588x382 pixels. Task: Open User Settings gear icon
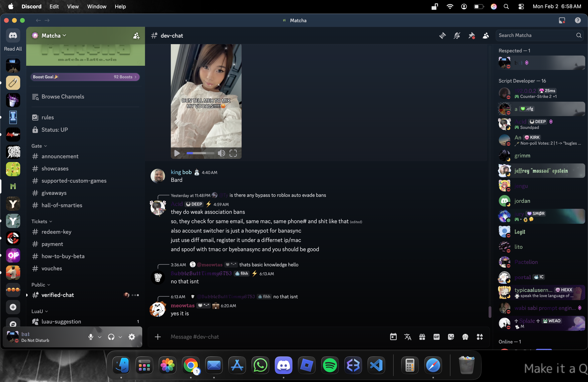[132, 337]
